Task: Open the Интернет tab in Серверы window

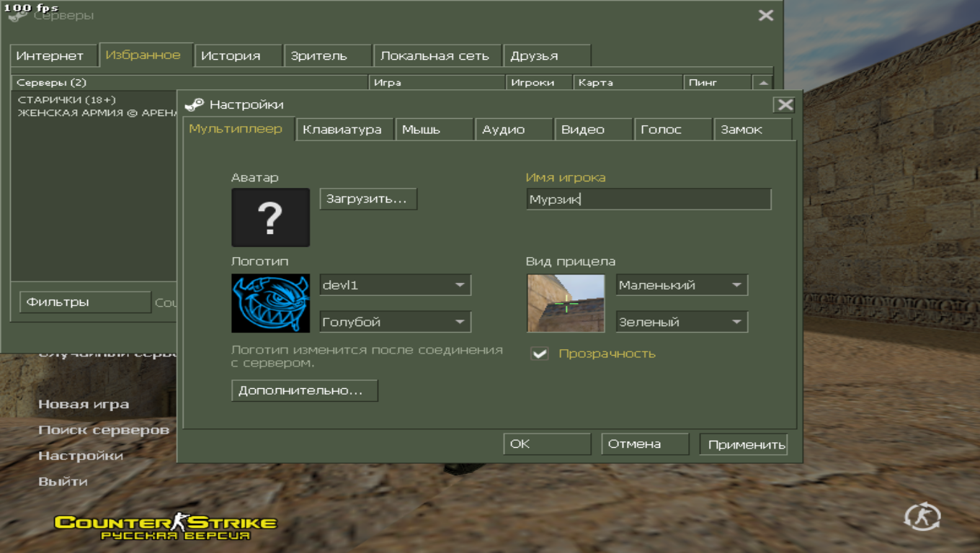Action: [53, 55]
